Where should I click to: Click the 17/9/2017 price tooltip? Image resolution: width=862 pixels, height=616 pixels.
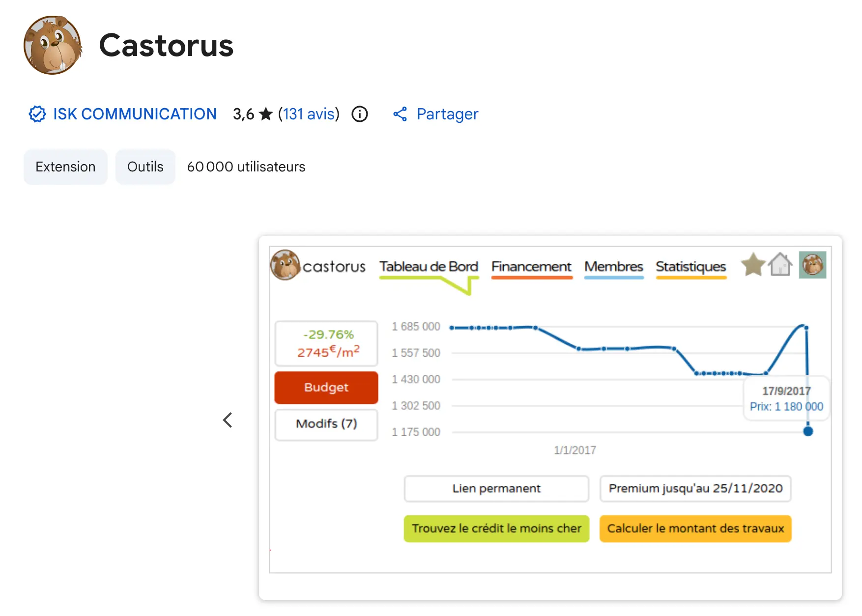[786, 398]
